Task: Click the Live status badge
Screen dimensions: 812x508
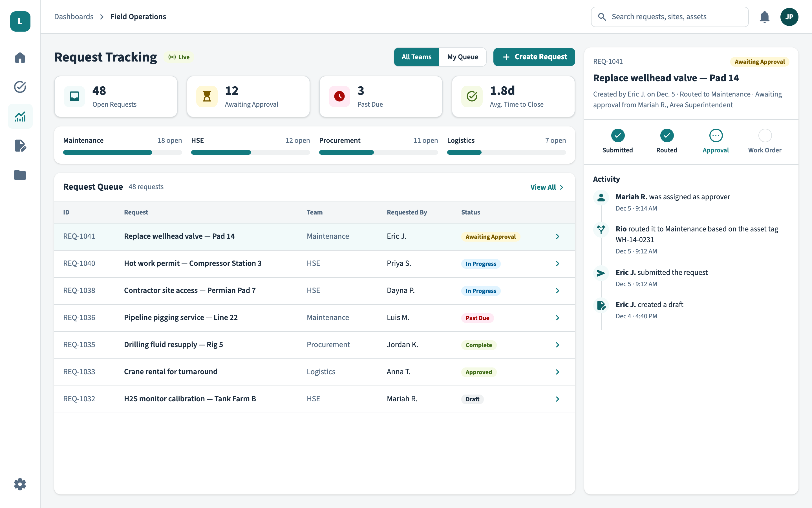Action: pos(179,57)
